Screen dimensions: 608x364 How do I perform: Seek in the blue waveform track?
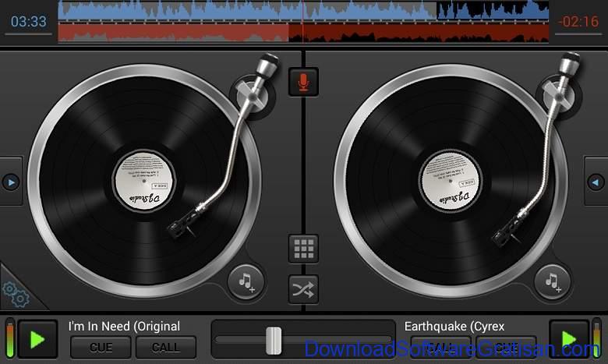(303, 11)
